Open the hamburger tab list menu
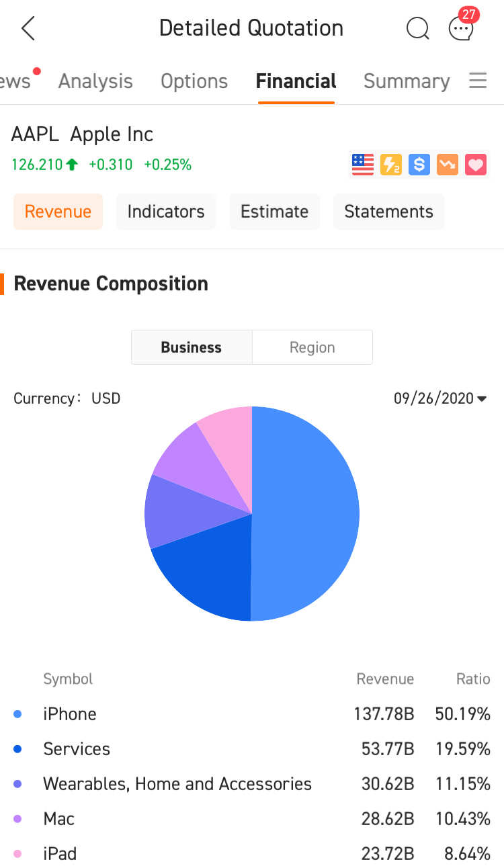This screenshot has width=504, height=868. [478, 81]
